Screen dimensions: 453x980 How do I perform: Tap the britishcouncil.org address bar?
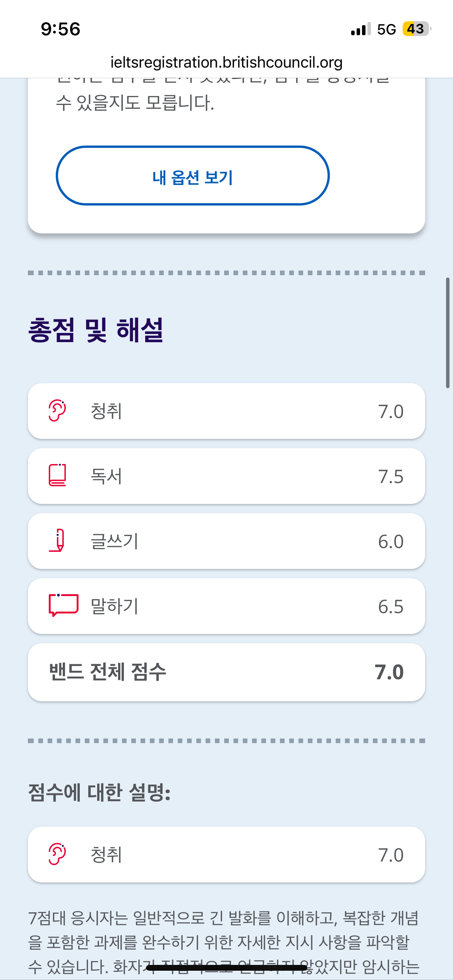(x=226, y=62)
